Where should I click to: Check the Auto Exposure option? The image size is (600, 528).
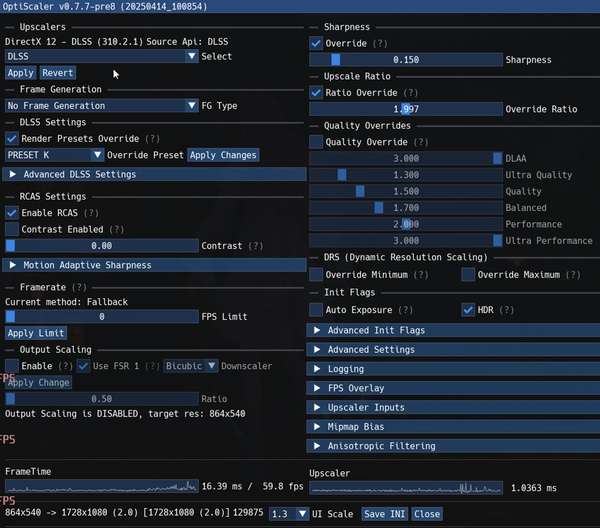[x=316, y=310]
